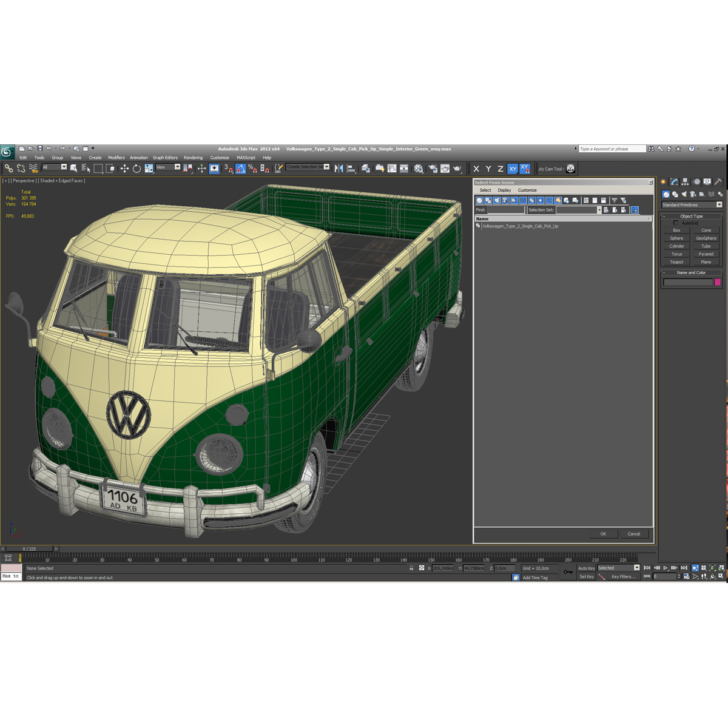728x728 pixels.
Task: Click the Key Filters button
Action: (624, 577)
